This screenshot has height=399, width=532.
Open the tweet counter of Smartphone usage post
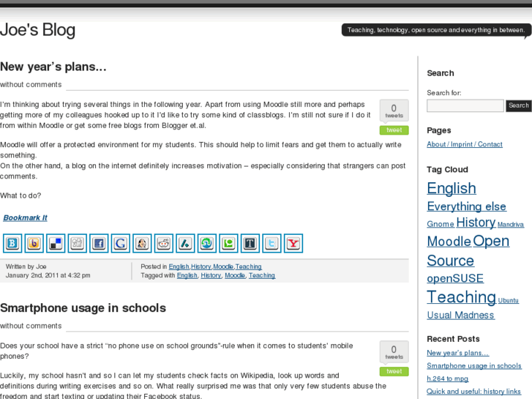point(394,352)
